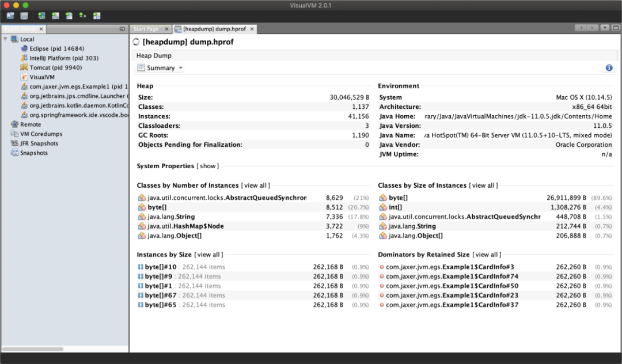Click the Load Snapshot toolbar icon
Image resolution: width=622 pixels, height=364 pixels.
[x=10, y=16]
